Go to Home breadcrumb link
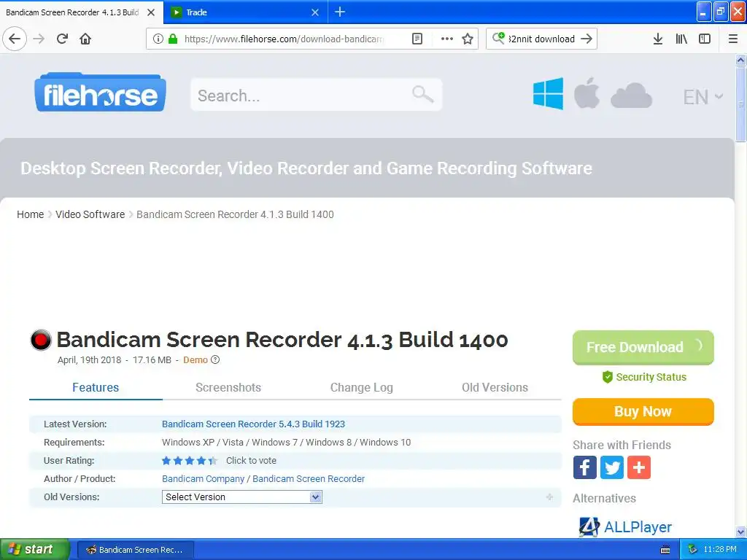The width and height of the screenshot is (747, 560). (x=30, y=214)
